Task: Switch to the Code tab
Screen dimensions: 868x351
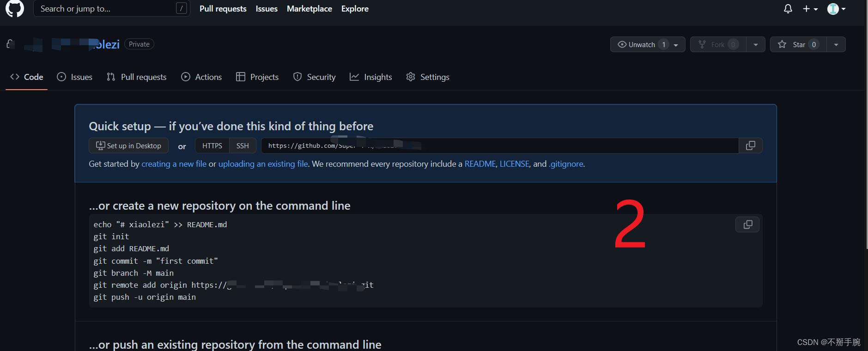Action: [x=27, y=77]
